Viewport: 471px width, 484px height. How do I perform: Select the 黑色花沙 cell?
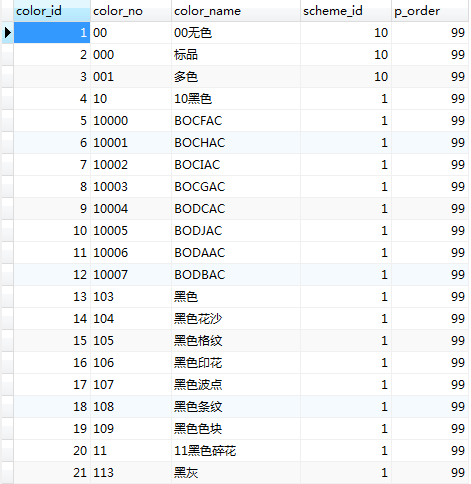pyautogui.click(x=236, y=319)
